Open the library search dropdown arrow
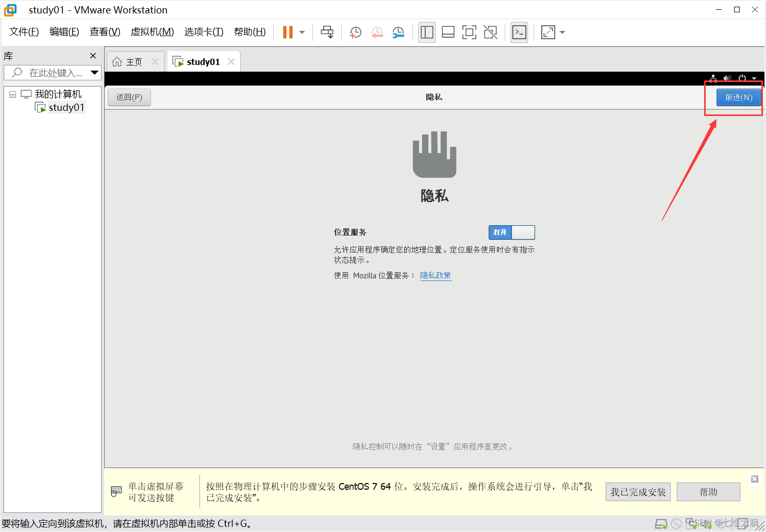The image size is (766, 532). tap(94, 73)
